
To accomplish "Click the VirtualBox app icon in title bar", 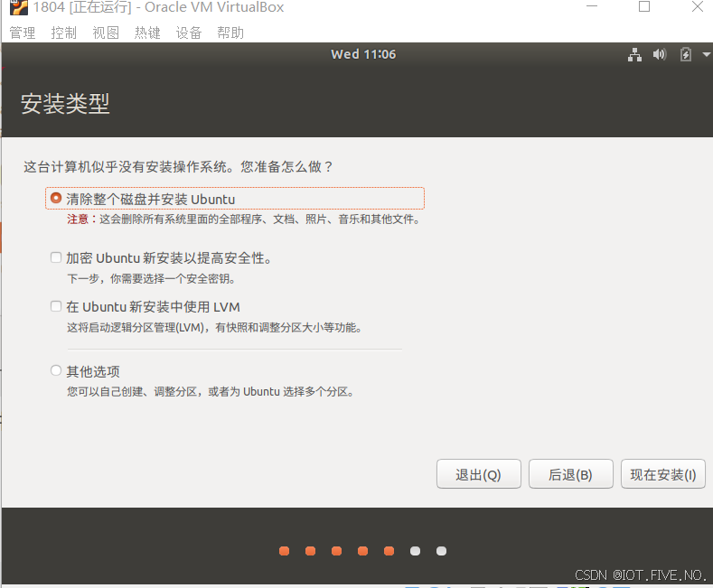I will (x=19, y=7).
